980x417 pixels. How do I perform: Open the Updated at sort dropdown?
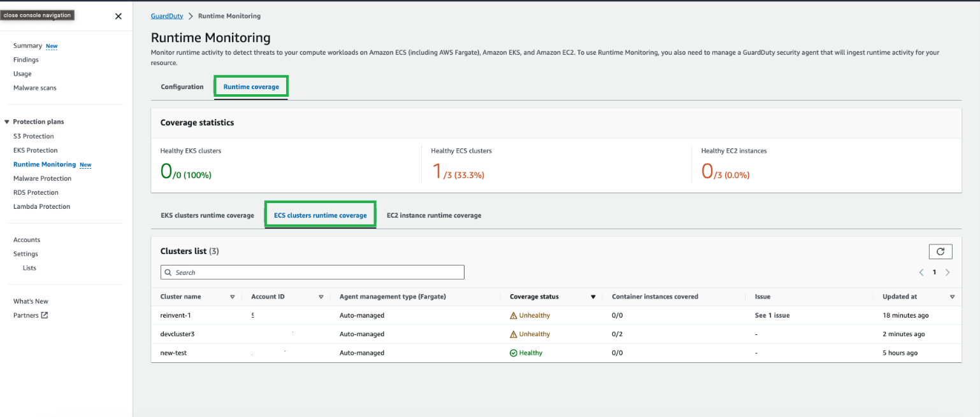(x=952, y=296)
